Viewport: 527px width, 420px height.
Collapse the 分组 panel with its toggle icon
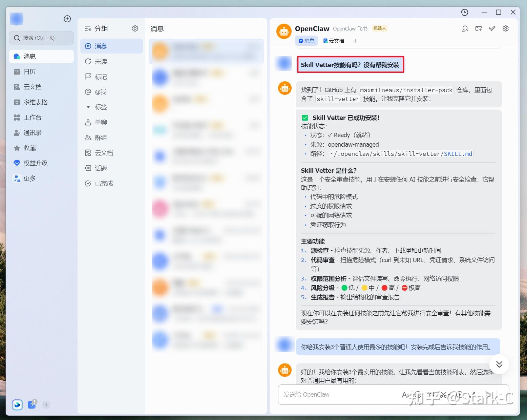click(88, 29)
